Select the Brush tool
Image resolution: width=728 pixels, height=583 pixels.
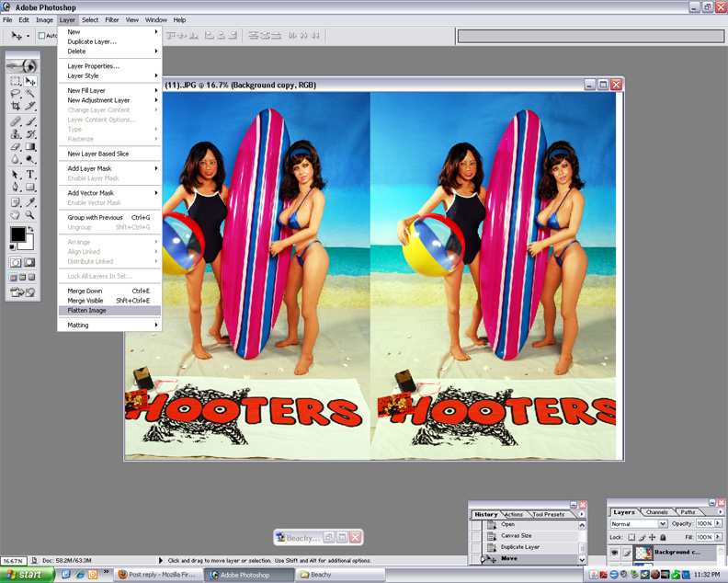click(x=30, y=121)
